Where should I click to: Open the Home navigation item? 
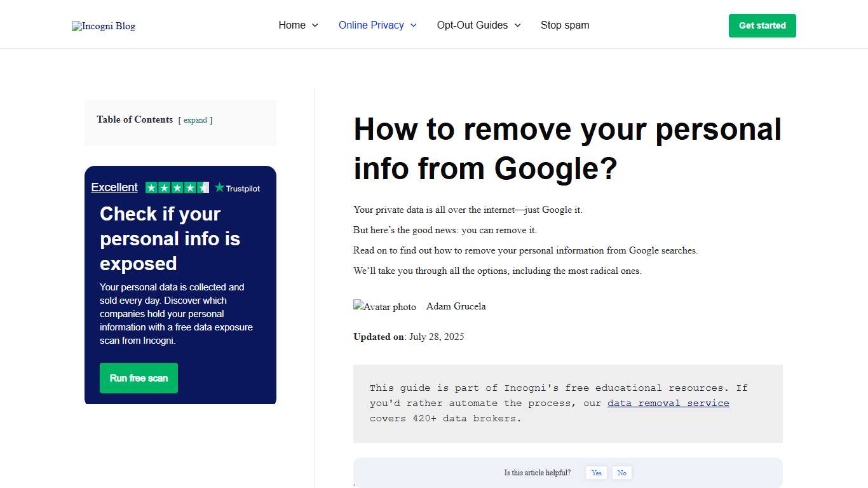[x=292, y=25]
